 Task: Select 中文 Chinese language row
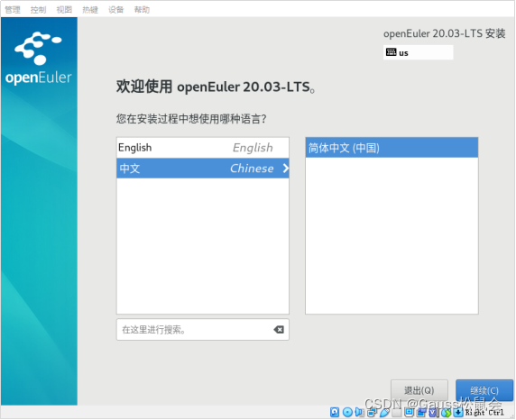click(x=203, y=168)
